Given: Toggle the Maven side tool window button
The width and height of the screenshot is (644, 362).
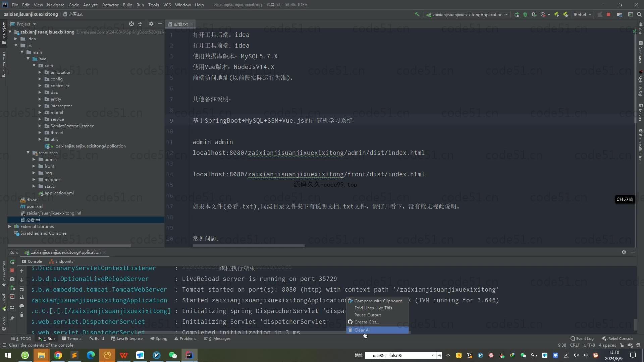Looking at the screenshot, I should click(x=640, y=113).
